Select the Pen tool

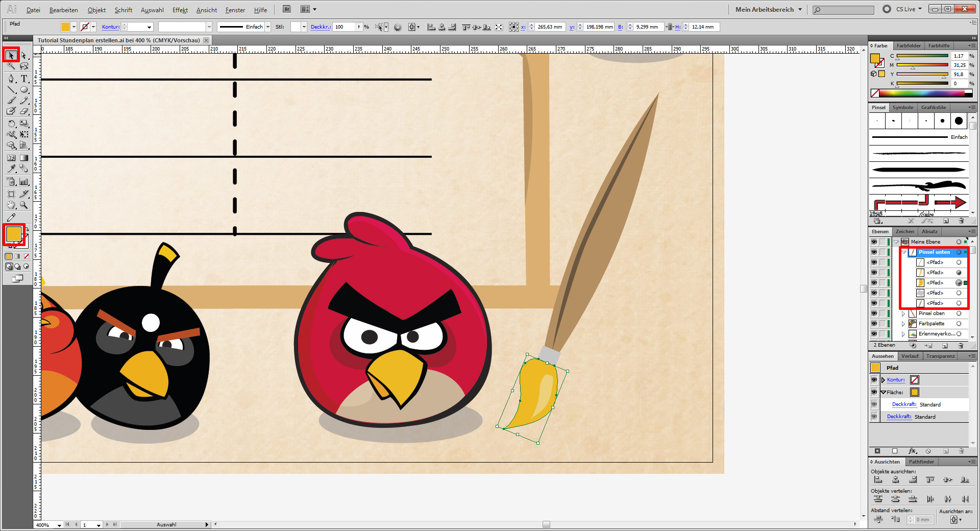click(11, 79)
